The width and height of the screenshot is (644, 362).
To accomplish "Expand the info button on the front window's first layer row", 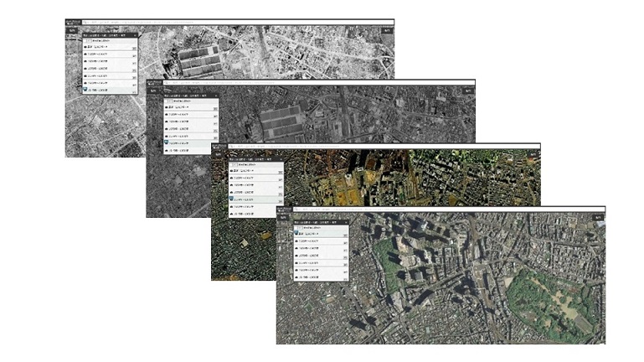I will (x=344, y=236).
